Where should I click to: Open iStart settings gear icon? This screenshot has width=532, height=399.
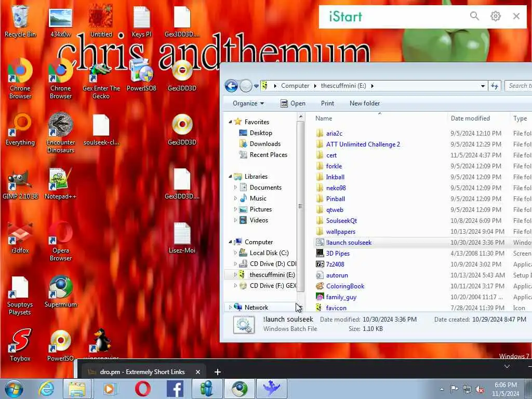(x=495, y=16)
